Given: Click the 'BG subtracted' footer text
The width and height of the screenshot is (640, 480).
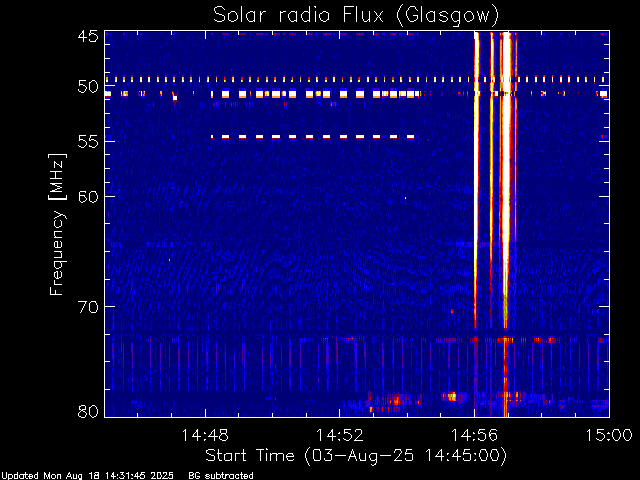Looking at the screenshot, I should click(221, 476).
